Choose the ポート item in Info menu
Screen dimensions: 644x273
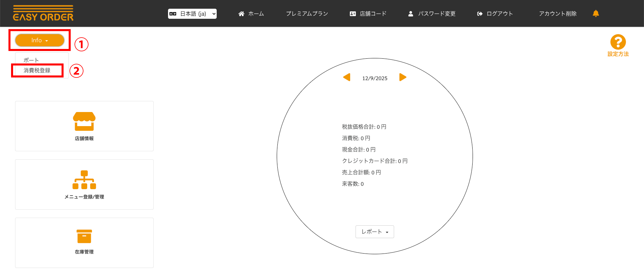tap(31, 60)
